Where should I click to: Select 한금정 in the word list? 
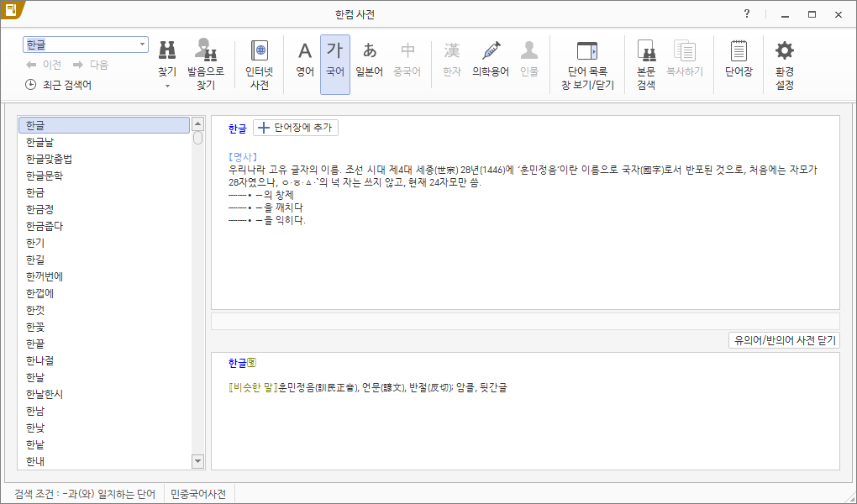[x=104, y=209]
